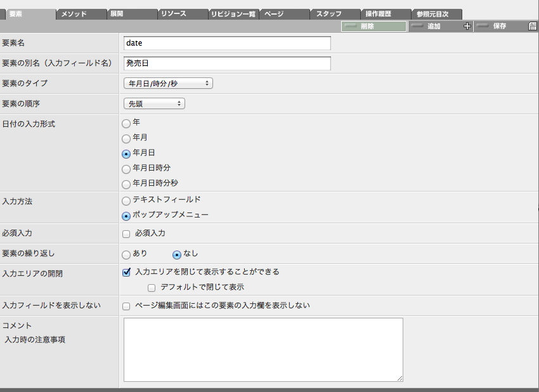Choose the 年 date format option
This screenshot has width=539, height=392.
point(126,124)
